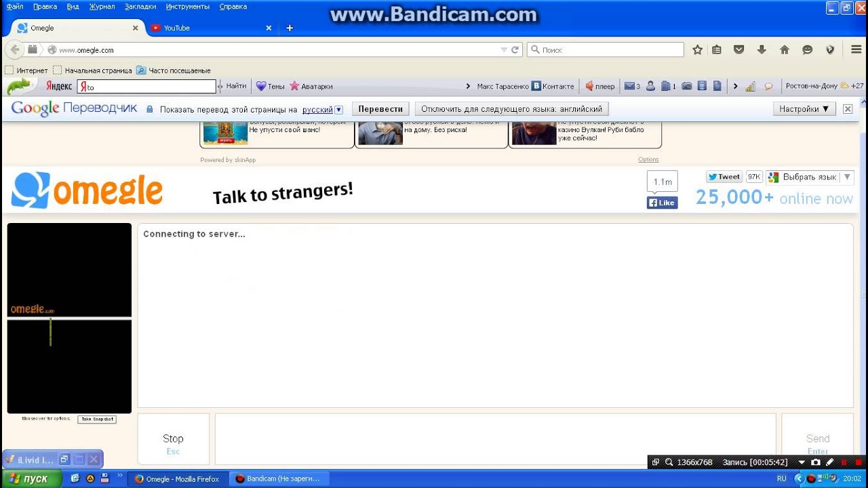Image resolution: width=868 pixels, height=488 pixels.
Task: Open the Закладки menu
Action: pos(140,6)
